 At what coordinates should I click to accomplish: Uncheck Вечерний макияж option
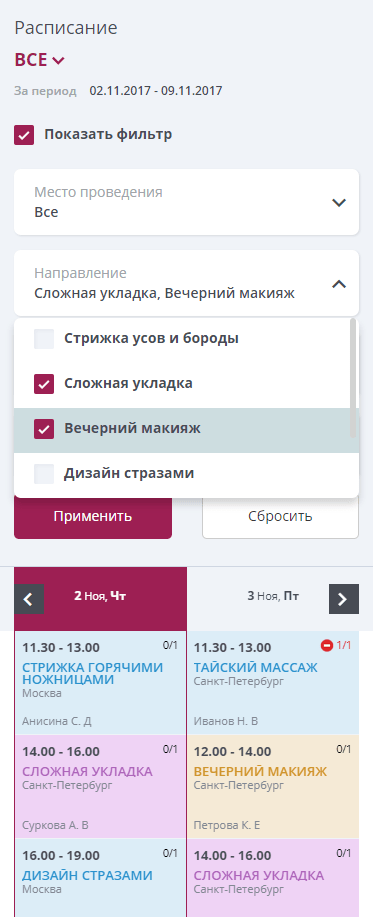click(44, 429)
